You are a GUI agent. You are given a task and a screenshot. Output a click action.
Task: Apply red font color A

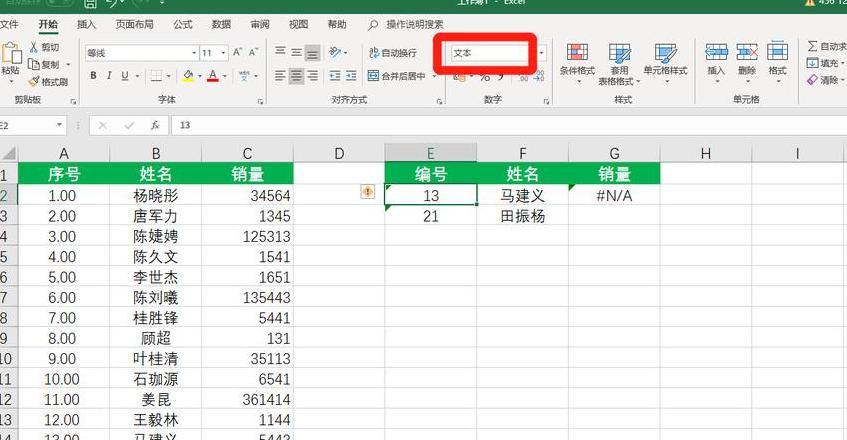click(213, 76)
